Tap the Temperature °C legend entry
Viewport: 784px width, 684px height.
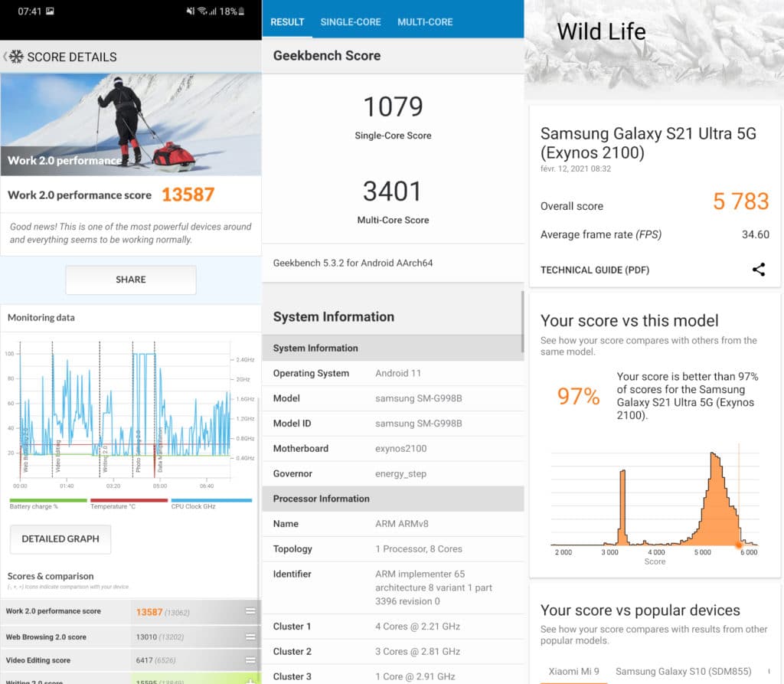point(129,504)
